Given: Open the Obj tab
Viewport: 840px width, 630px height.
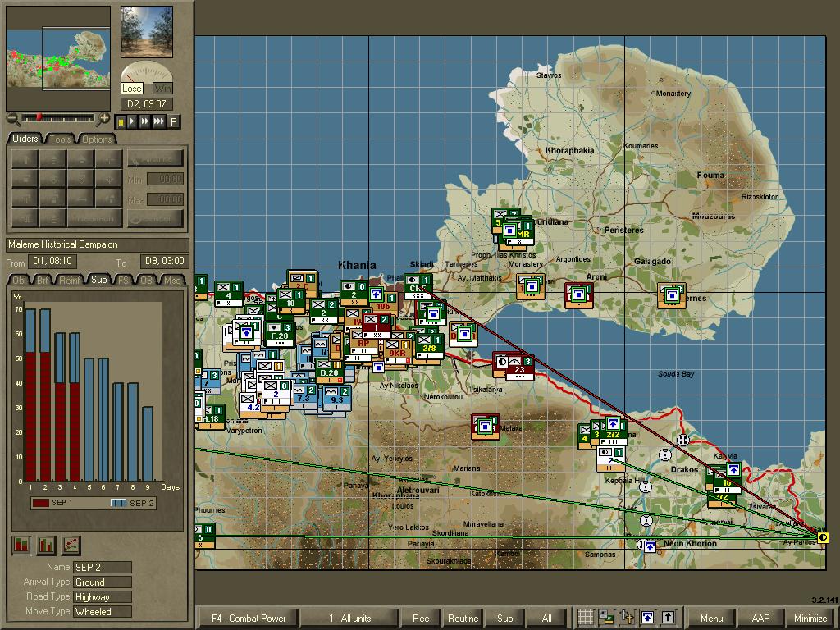Looking at the screenshot, I should click(20, 281).
